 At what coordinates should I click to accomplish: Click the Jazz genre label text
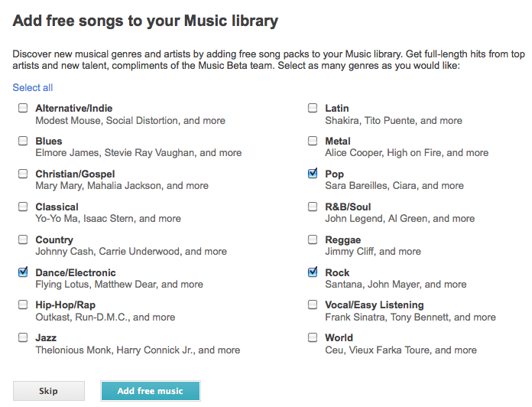45,337
